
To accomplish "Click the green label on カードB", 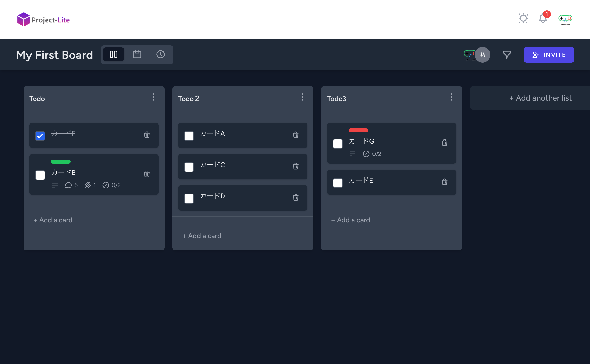I will (61, 161).
